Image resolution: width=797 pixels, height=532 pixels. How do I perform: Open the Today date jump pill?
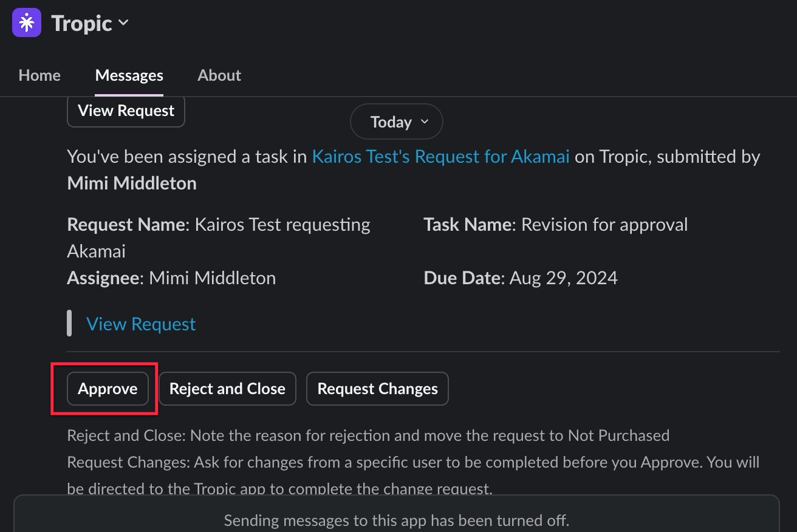tap(397, 122)
